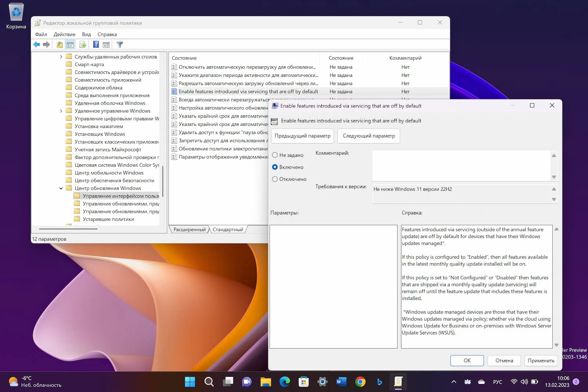The width and height of the screenshot is (588, 392).
Task: Switch to the 'Стандартный' tab
Action: click(x=228, y=230)
